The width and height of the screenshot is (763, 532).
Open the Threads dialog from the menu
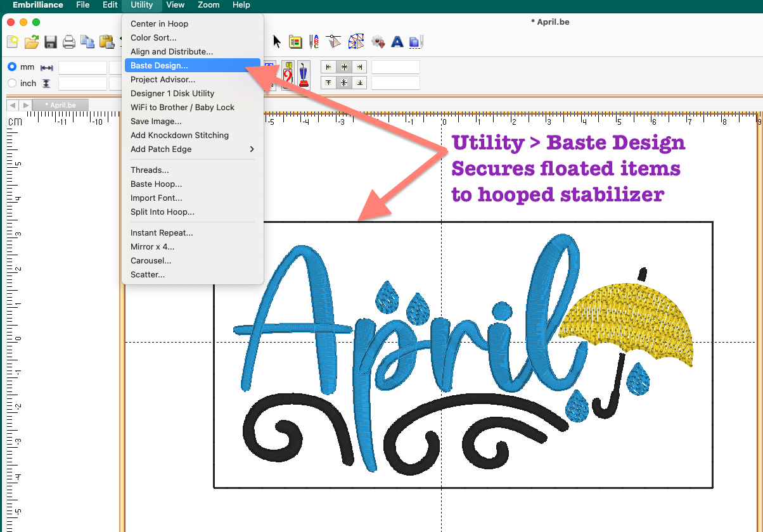pos(150,170)
